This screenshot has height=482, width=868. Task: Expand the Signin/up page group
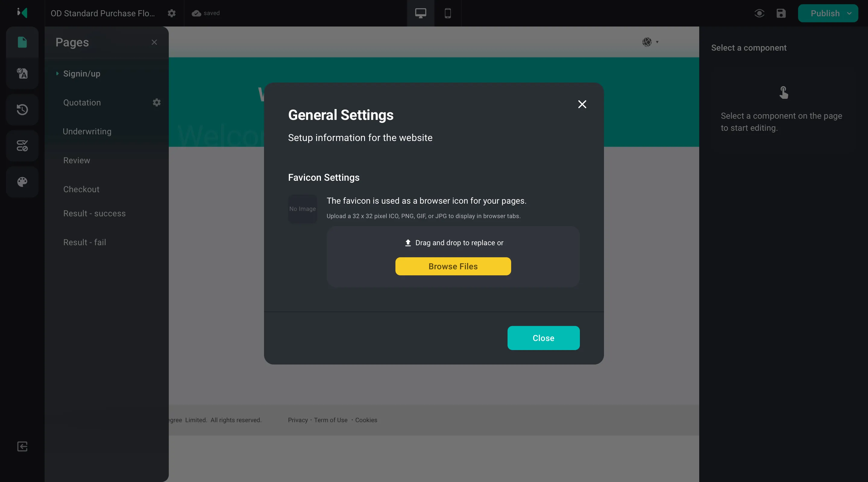57,74
